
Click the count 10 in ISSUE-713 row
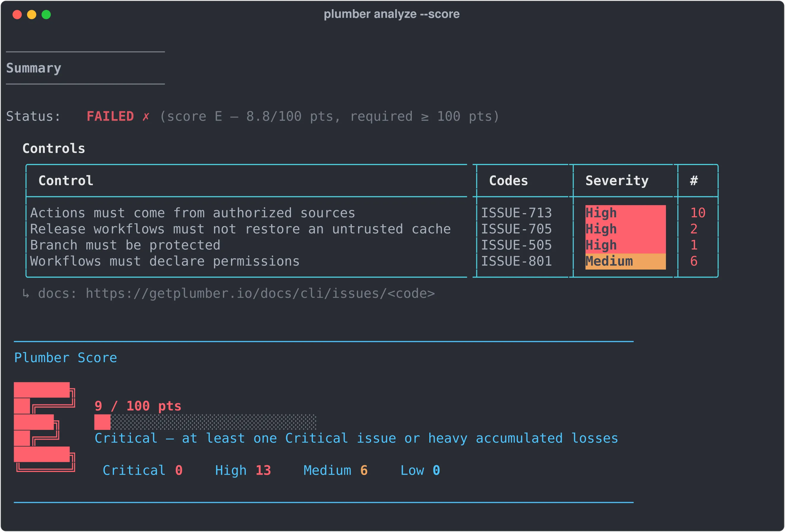pos(698,213)
